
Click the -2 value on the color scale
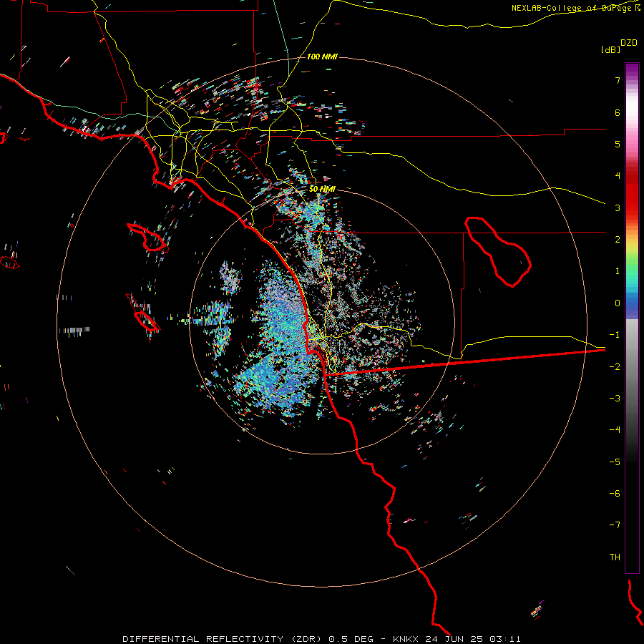(x=615, y=367)
